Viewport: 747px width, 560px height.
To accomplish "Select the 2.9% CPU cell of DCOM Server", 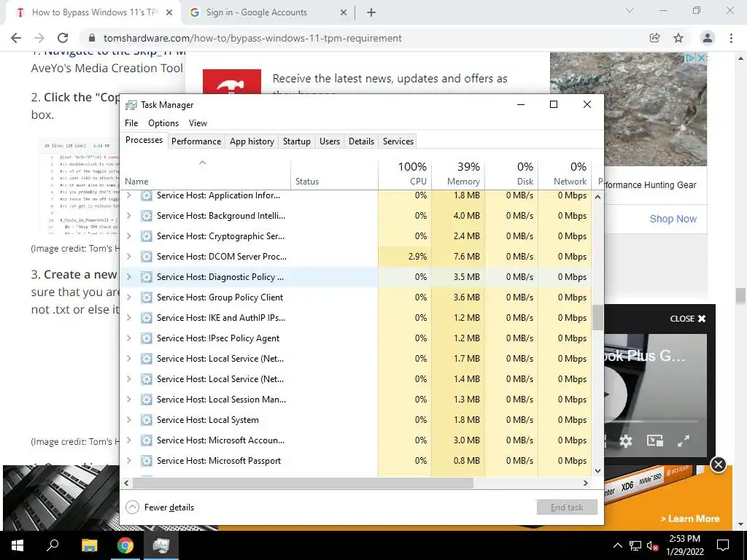I will click(405, 257).
